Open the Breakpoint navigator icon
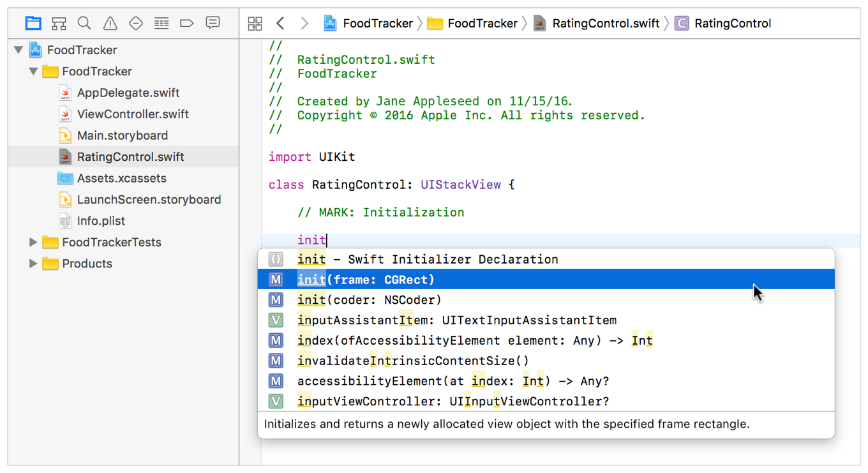This screenshot has width=868, height=473. pyautogui.click(x=187, y=24)
